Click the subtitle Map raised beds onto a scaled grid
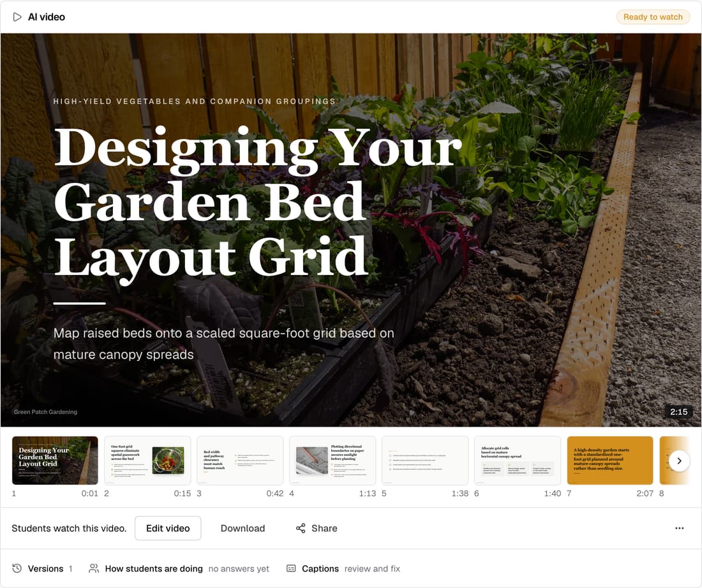 [x=223, y=344]
